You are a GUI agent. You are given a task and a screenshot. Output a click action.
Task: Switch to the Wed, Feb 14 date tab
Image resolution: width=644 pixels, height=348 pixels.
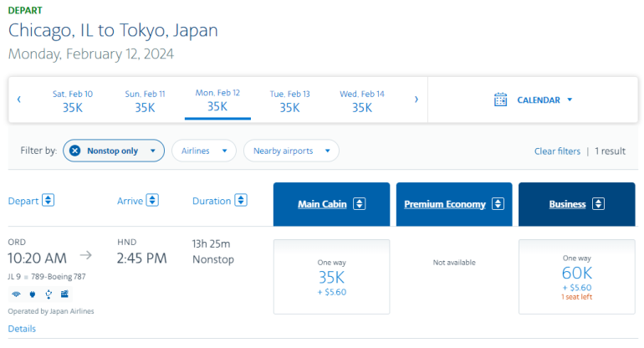click(x=361, y=100)
